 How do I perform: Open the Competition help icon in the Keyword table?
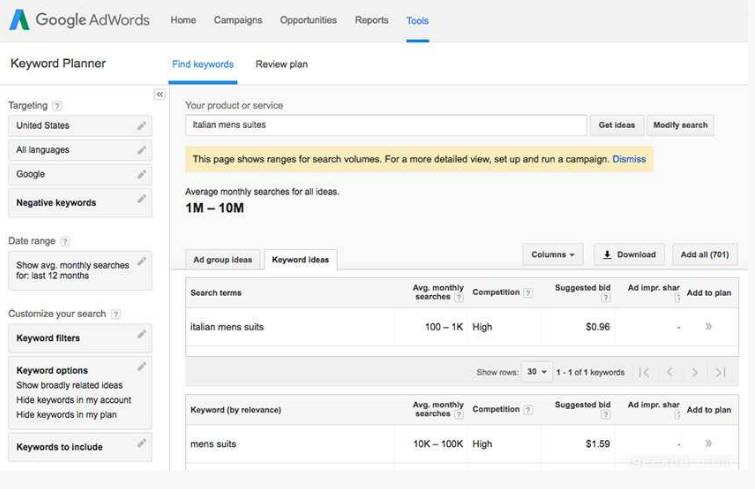pos(528,410)
